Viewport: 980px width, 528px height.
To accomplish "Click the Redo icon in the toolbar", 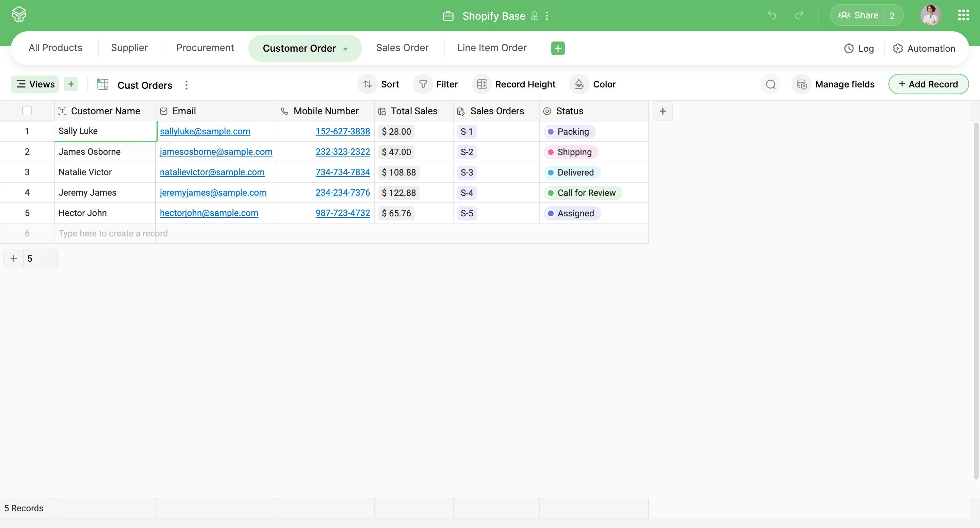I will [x=799, y=15].
